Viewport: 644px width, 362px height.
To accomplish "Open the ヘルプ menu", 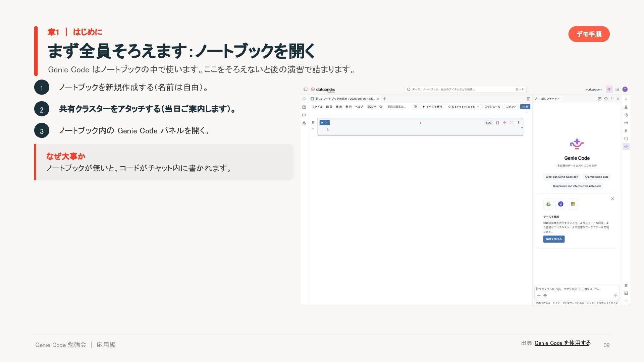I will pyautogui.click(x=359, y=107).
